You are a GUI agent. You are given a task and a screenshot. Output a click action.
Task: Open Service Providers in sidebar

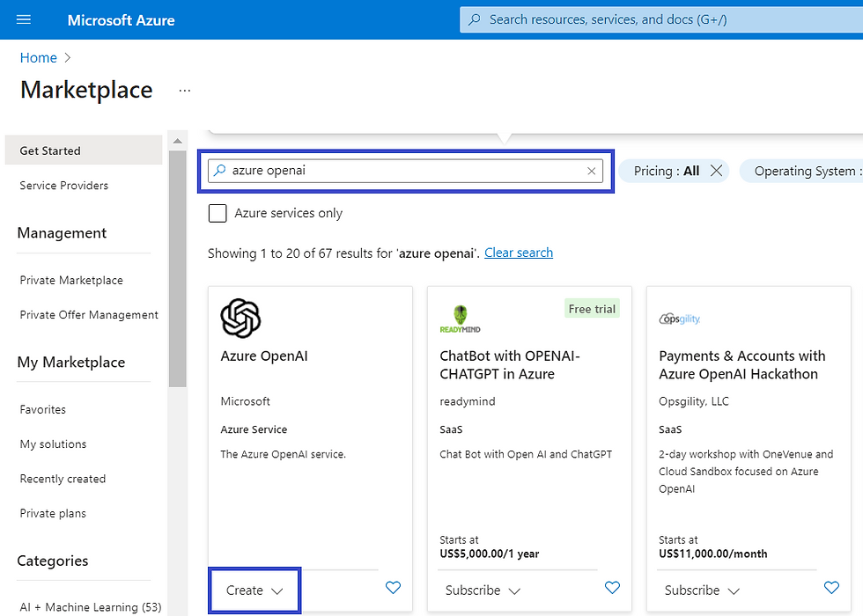point(63,186)
